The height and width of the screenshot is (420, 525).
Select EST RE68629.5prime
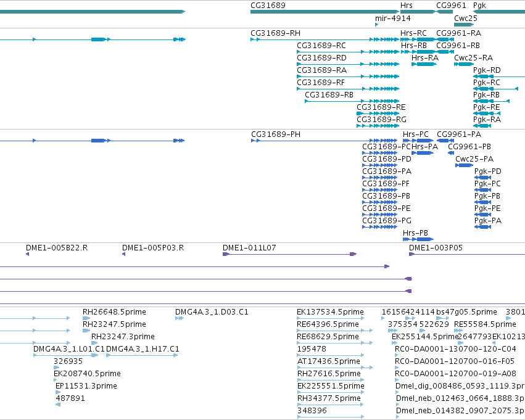[335, 343]
